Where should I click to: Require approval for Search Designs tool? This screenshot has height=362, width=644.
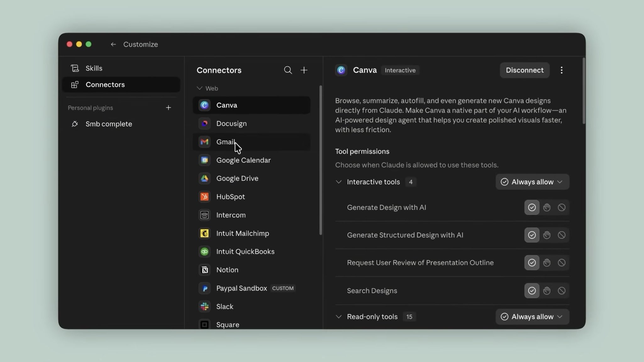[547, 291]
